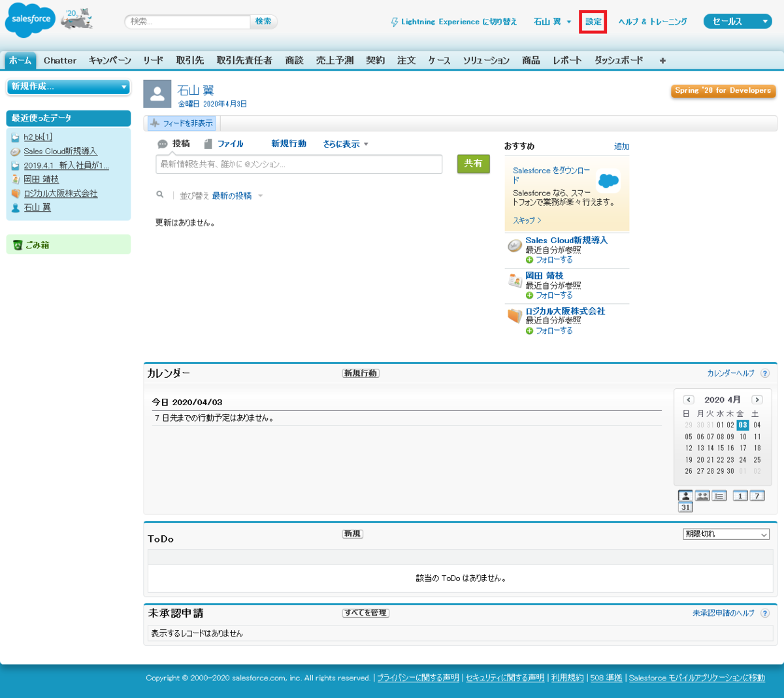784x698 pixels.
Task: Open the 石山 翼 user menu in header
Action: click(553, 22)
